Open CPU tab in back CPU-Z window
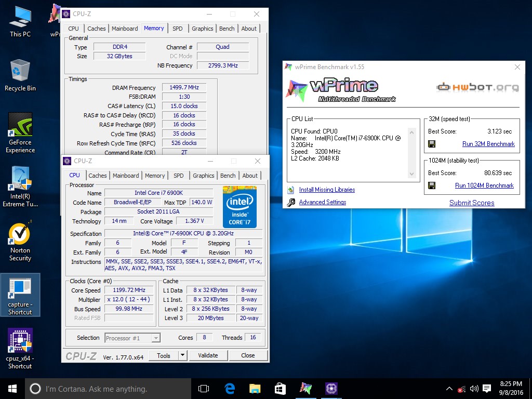 coord(73,29)
